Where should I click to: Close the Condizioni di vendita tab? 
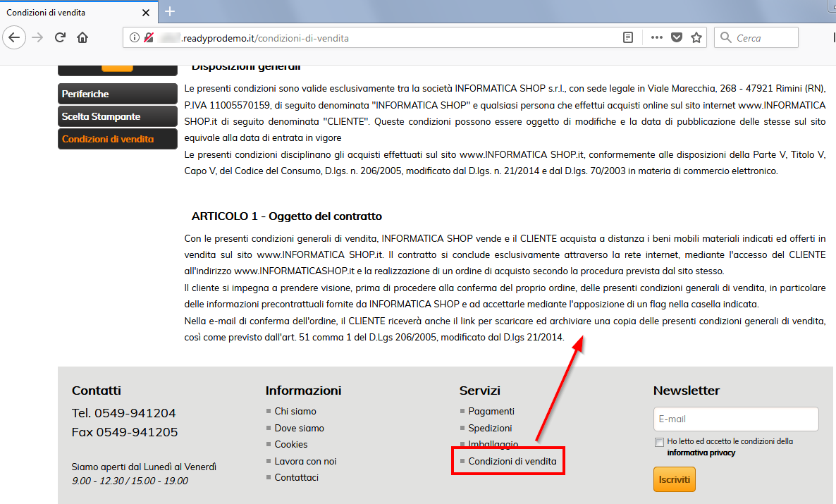146,12
